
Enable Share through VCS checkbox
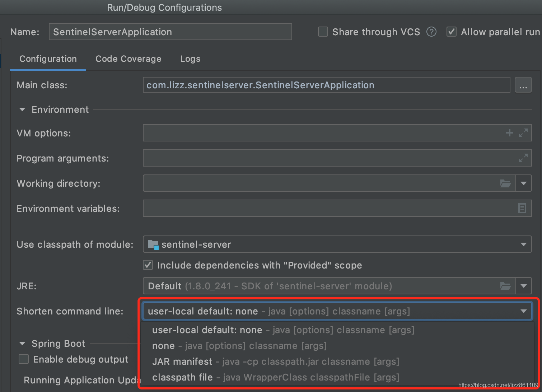(x=323, y=32)
